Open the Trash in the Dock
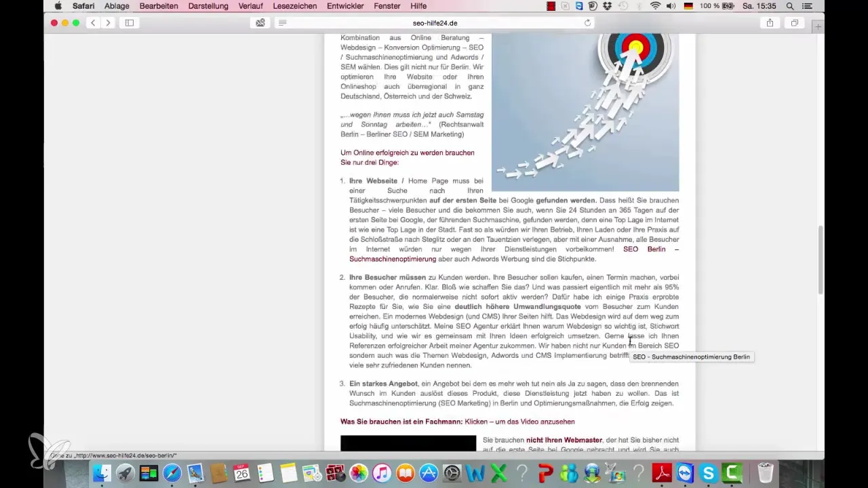Screen dimensions: 868x488 tap(766, 472)
